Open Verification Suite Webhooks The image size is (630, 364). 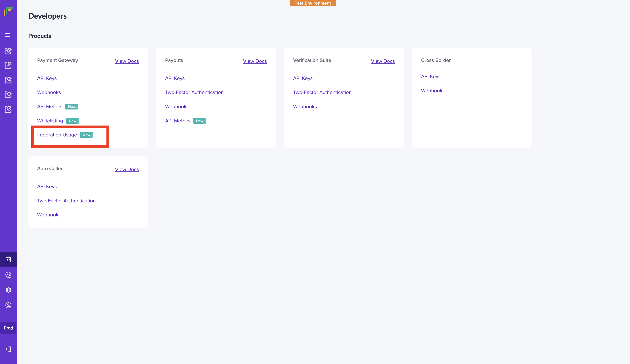coord(305,107)
